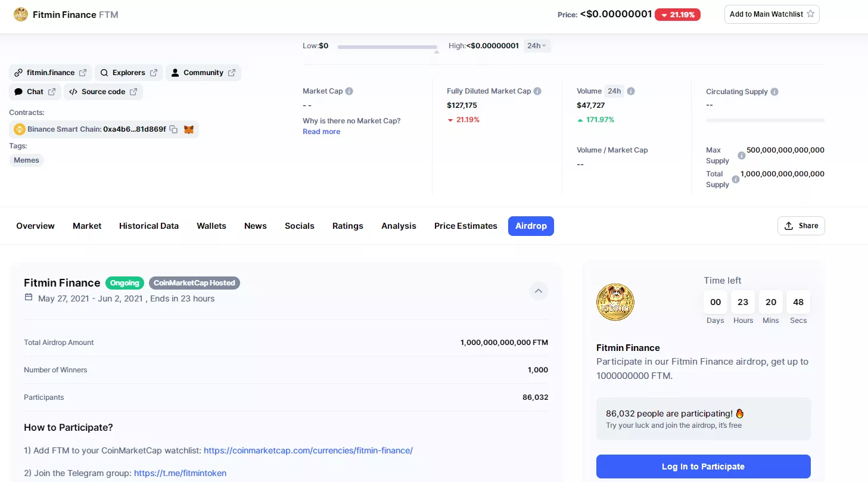The height and width of the screenshot is (482, 868).
Task: Click the Volume info icon
Action: pyautogui.click(x=631, y=91)
